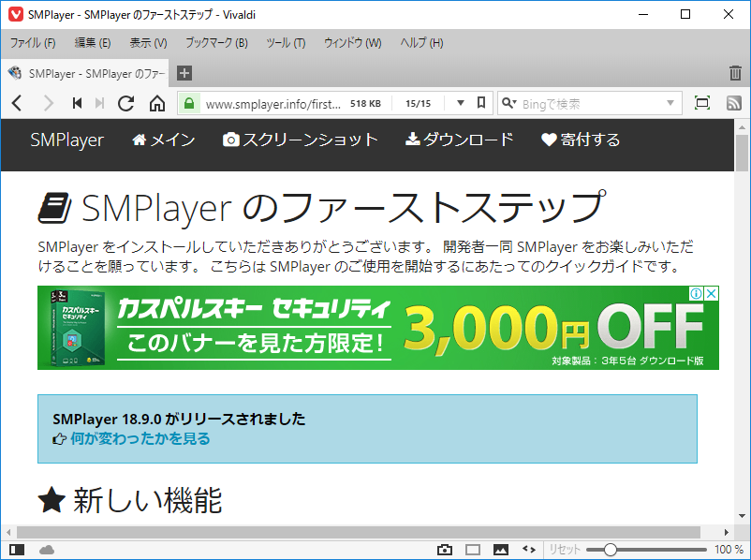Open the ダウンロード page link
751x560 pixels.
tap(460, 140)
